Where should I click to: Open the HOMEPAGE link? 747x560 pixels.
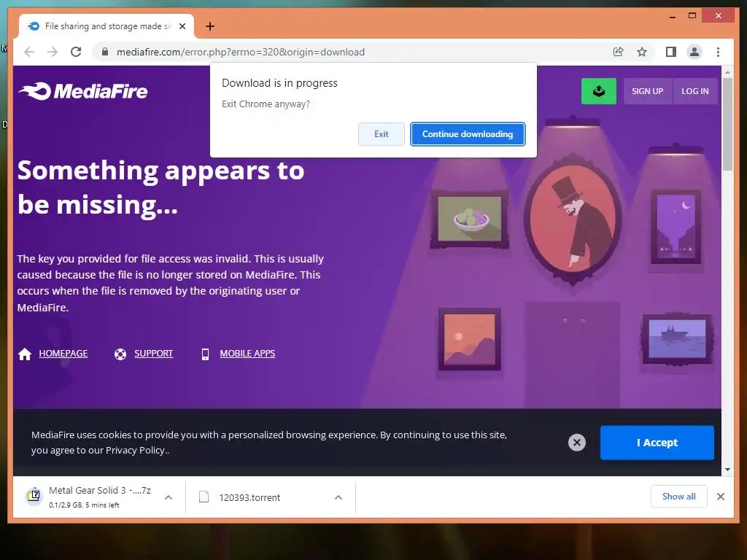63,354
